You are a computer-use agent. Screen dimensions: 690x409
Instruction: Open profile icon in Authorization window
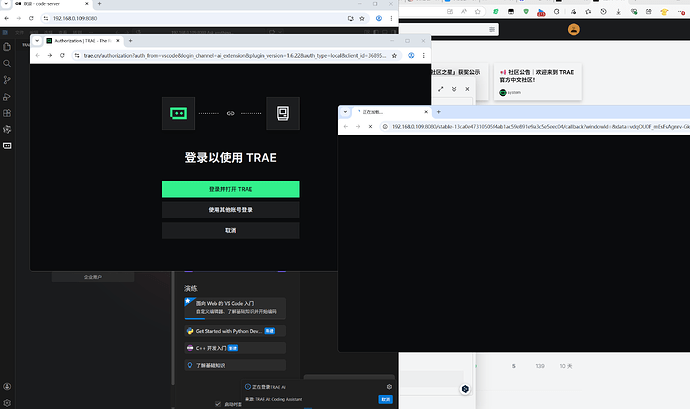point(411,55)
